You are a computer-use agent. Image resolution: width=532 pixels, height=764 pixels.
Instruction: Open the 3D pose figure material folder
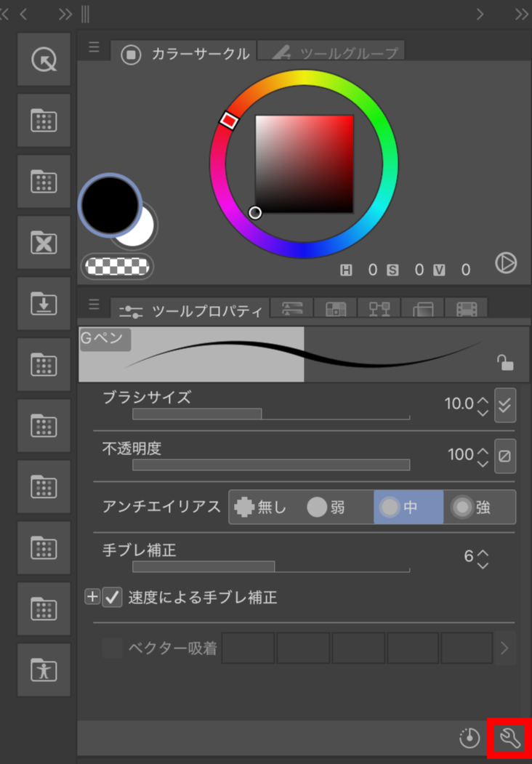click(x=44, y=670)
